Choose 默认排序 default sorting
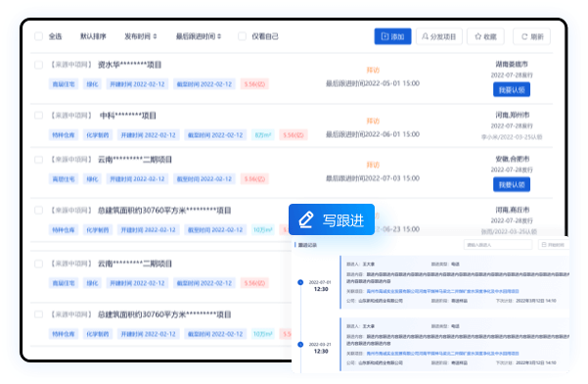588x384 pixels. 93,36
